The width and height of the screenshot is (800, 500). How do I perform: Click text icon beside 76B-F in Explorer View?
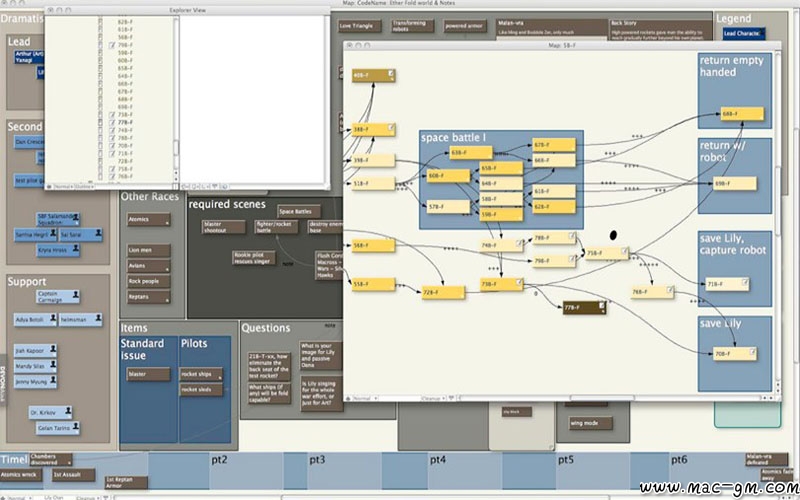pyautogui.click(x=112, y=177)
